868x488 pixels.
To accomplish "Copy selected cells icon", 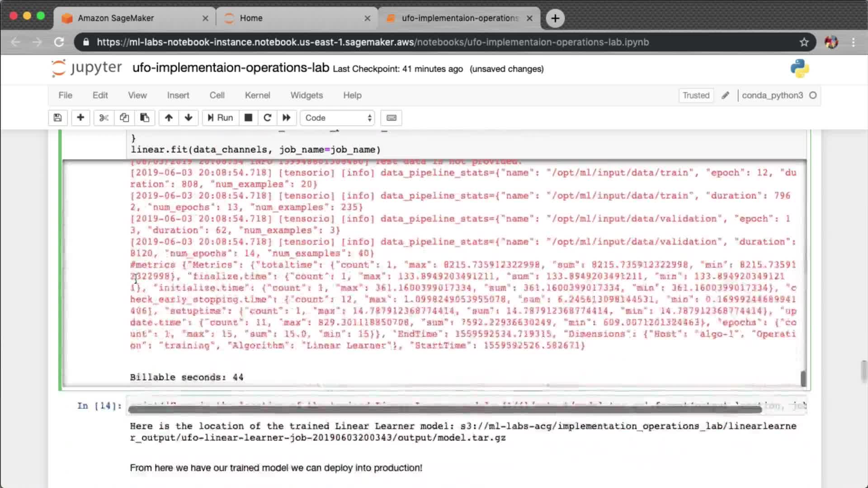I will point(124,118).
